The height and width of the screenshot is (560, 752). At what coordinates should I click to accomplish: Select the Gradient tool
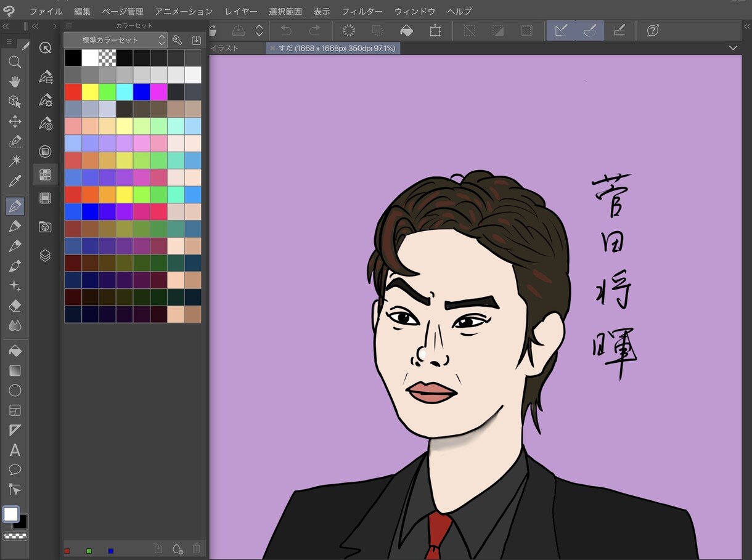(15, 370)
